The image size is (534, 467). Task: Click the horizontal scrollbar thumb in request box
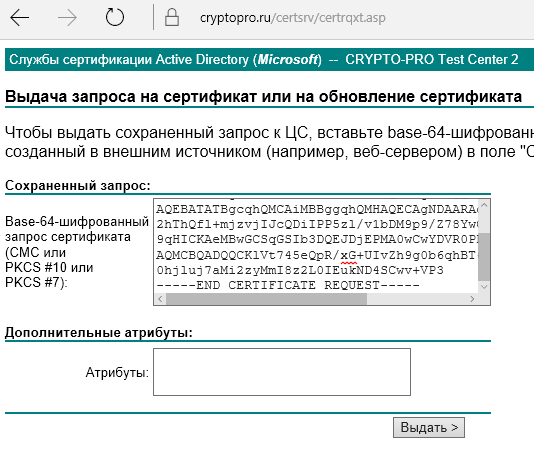coord(266,299)
